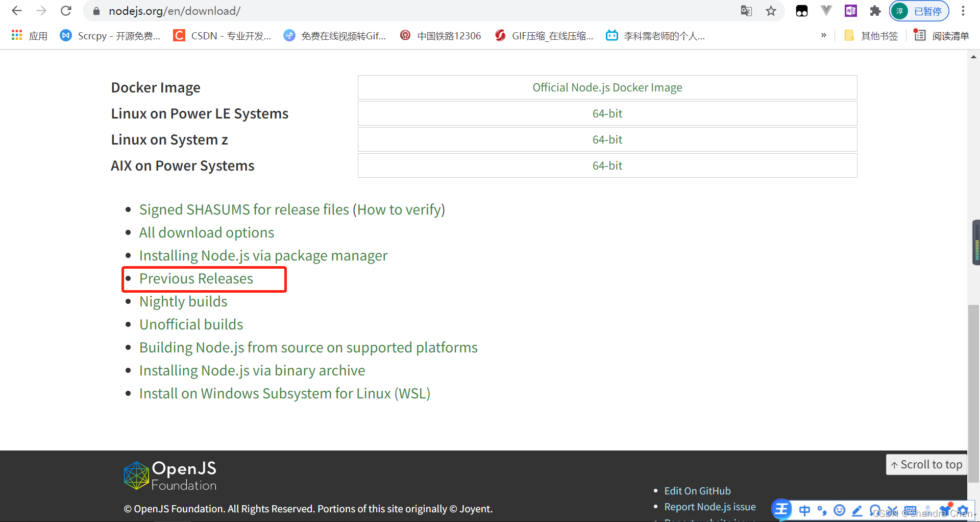
Task: Click the OpenJS Foundation logo
Action: (x=170, y=476)
